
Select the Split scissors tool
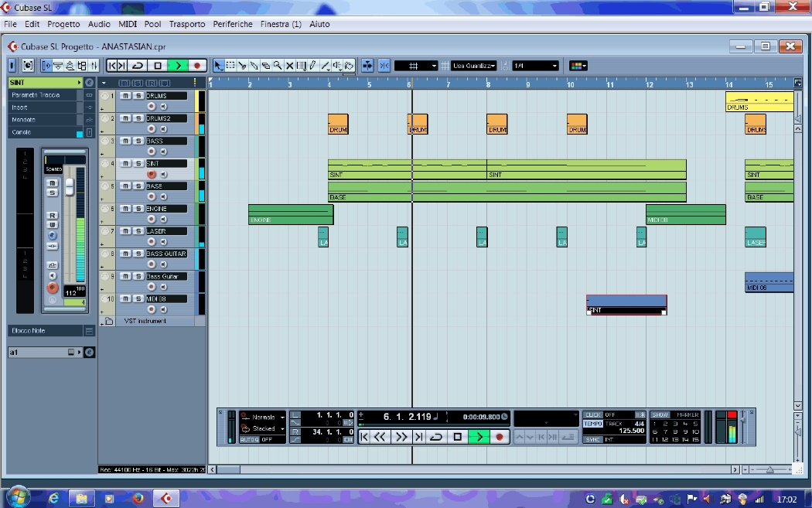pos(242,66)
